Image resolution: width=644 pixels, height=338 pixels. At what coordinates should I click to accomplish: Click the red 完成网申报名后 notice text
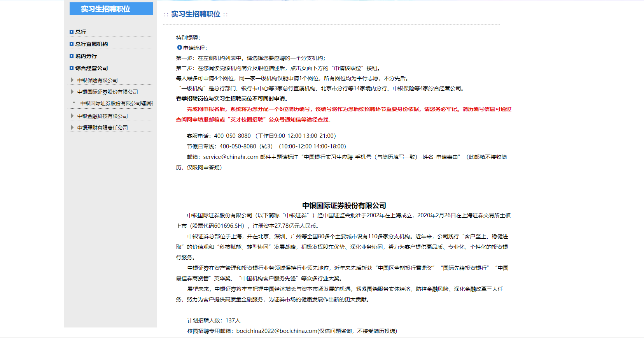tap(344, 114)
